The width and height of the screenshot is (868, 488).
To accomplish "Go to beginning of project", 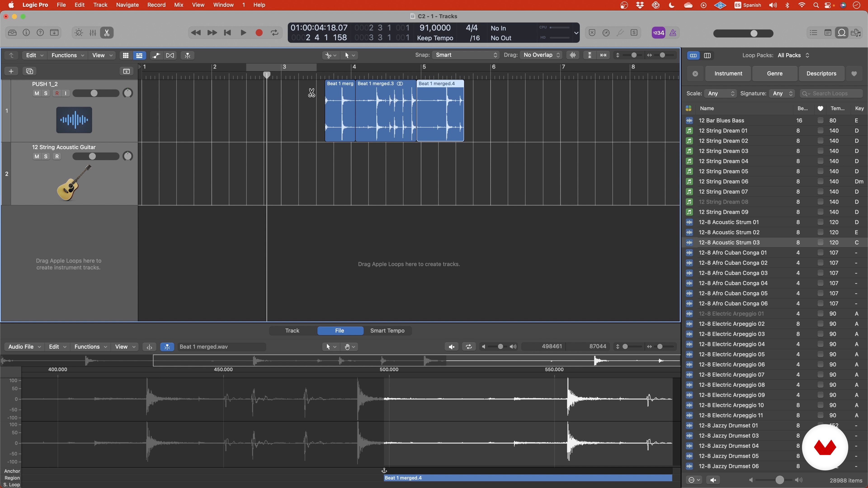I will pyautogui.click(x=227, y=33).
